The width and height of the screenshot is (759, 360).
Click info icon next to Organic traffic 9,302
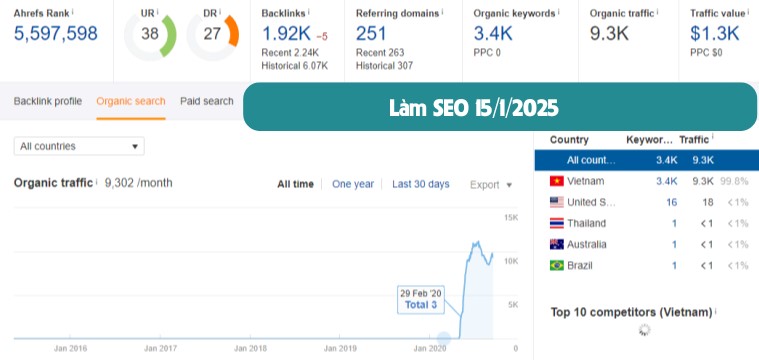click(96, 182)
